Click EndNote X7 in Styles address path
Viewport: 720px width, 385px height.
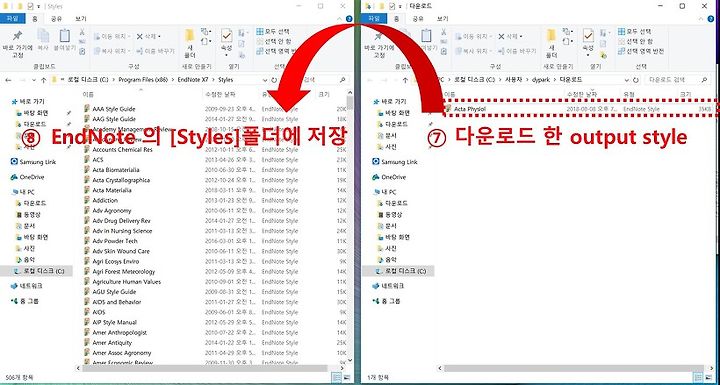[193, 80]
